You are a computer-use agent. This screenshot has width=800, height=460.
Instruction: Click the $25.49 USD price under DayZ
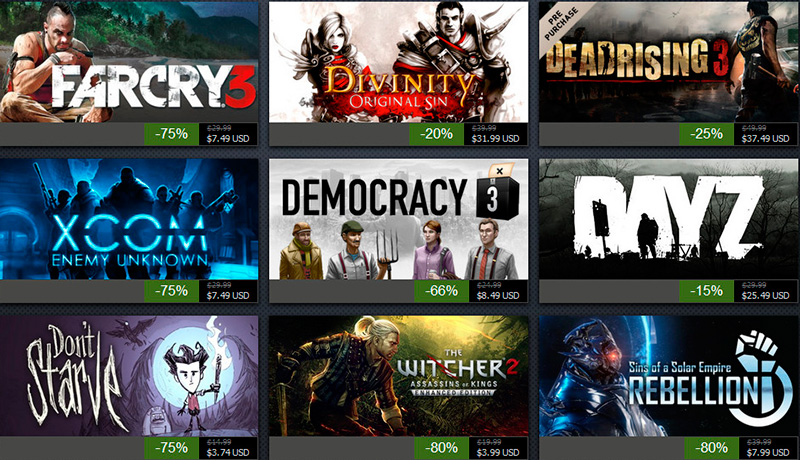[765, 295]
